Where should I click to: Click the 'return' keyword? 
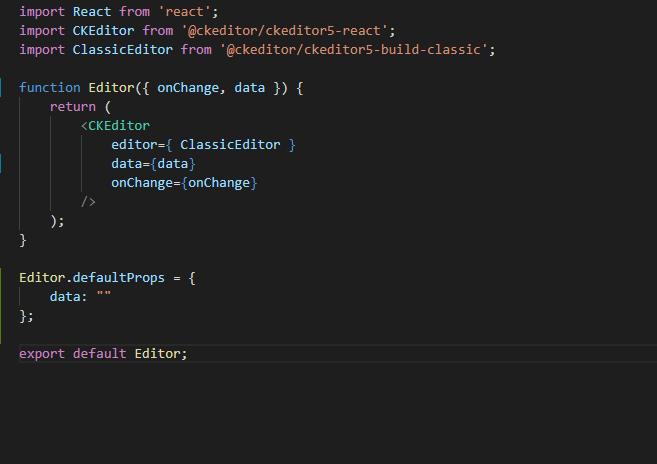(73, 107)
